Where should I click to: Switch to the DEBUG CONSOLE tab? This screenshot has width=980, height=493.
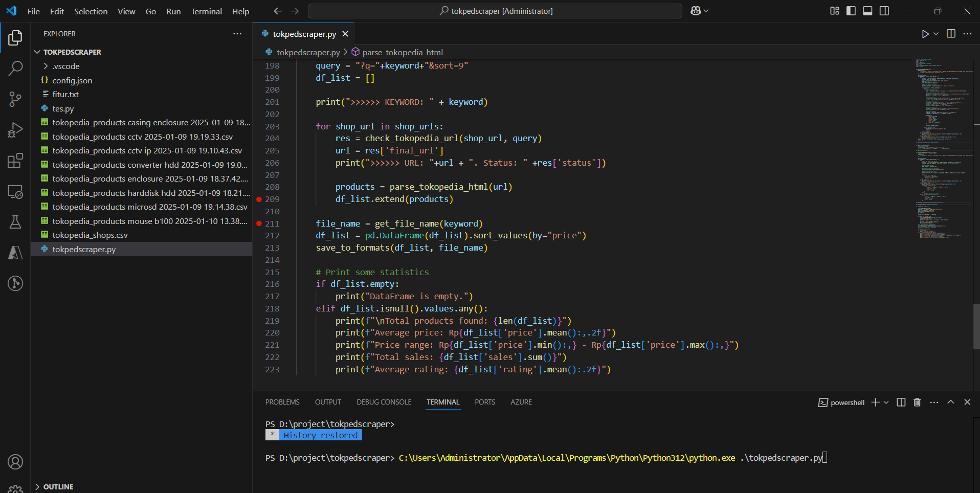pos(384,402)
